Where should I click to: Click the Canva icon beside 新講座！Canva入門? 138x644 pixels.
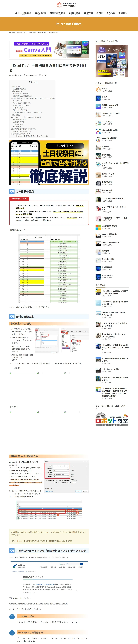[x=98, y=106]
